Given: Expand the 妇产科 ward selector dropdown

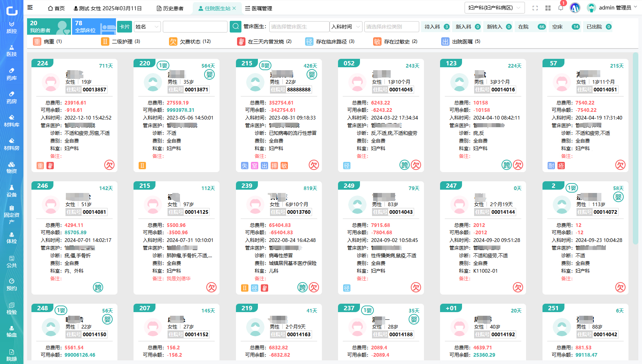Looking at the screenshot, I should (494, 8).
